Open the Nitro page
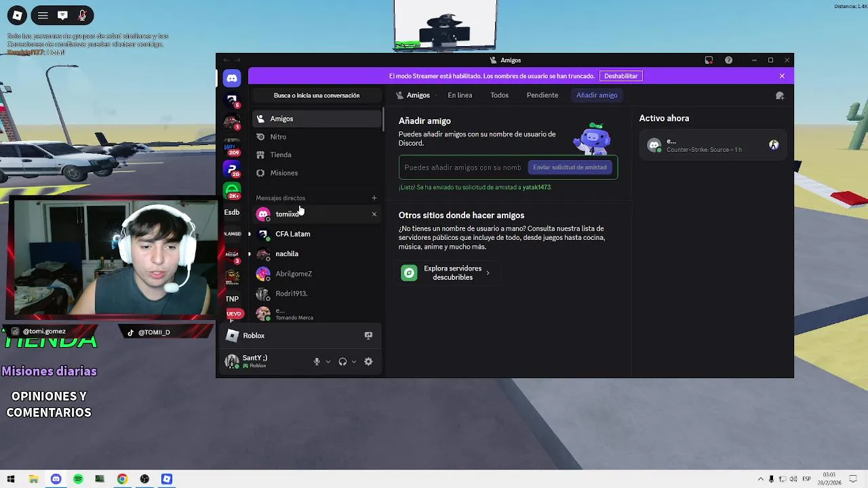 pyautogui.click(x=317, y=137)
